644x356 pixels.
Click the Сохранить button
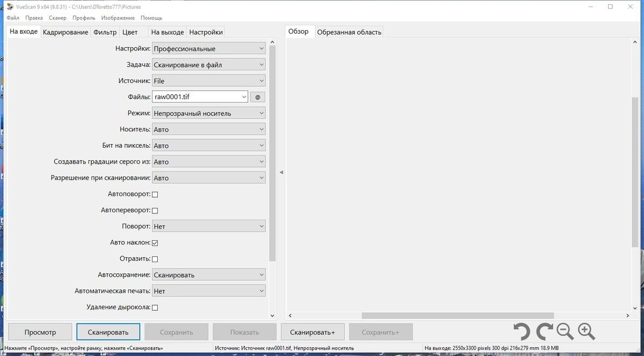pyautogui.click(x=176, y=332)
